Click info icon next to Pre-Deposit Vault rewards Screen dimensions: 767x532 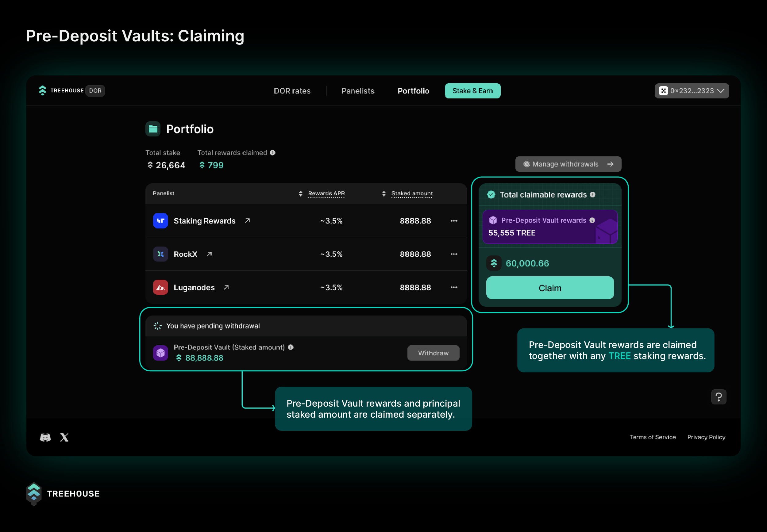point(592,220)
